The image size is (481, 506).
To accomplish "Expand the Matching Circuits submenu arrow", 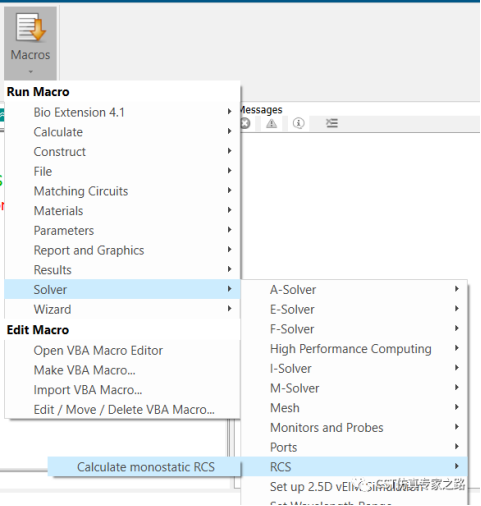I will coord(230,190).
